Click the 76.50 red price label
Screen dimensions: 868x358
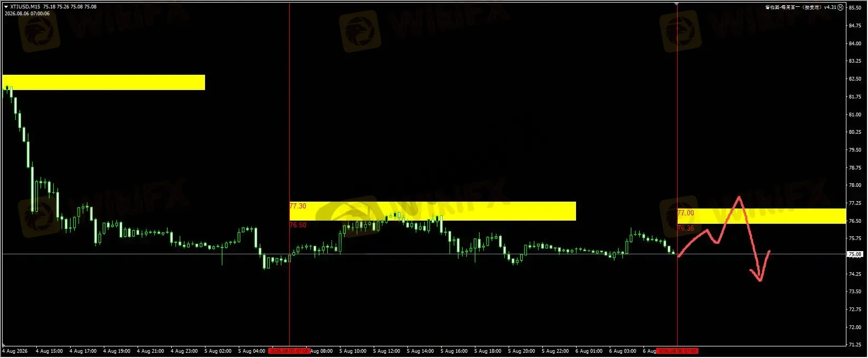[298, 225]
